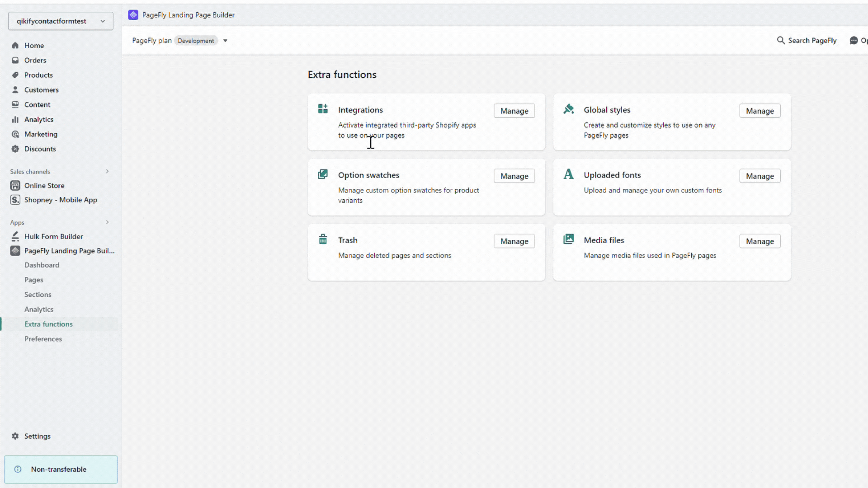
Task: Click the 'Integrations' card title
Action: tap(360, 110)
